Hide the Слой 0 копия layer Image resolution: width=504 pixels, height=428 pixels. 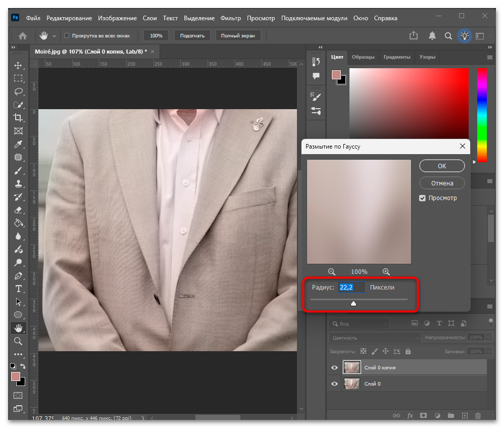point(334,367)
